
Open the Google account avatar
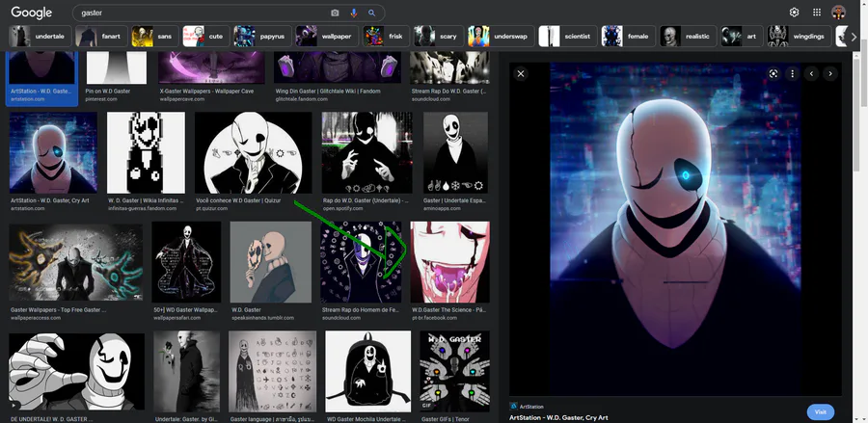click(x=839, y=13)
